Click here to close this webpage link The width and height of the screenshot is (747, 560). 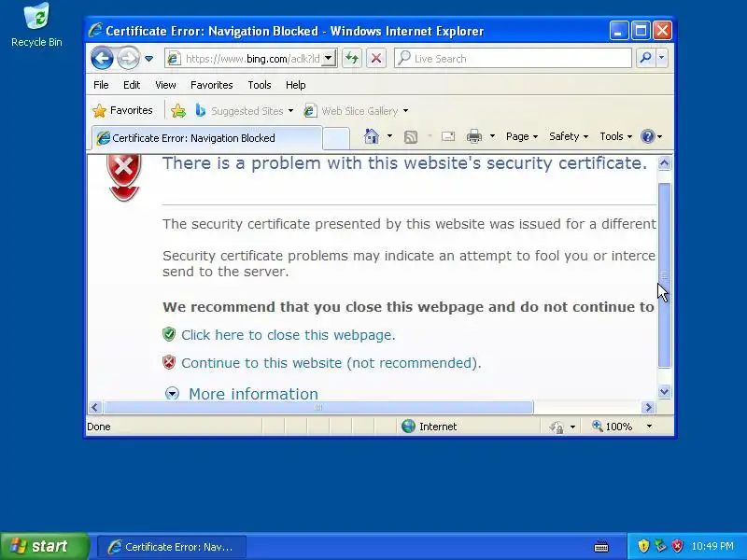click(x=289, y=335)
